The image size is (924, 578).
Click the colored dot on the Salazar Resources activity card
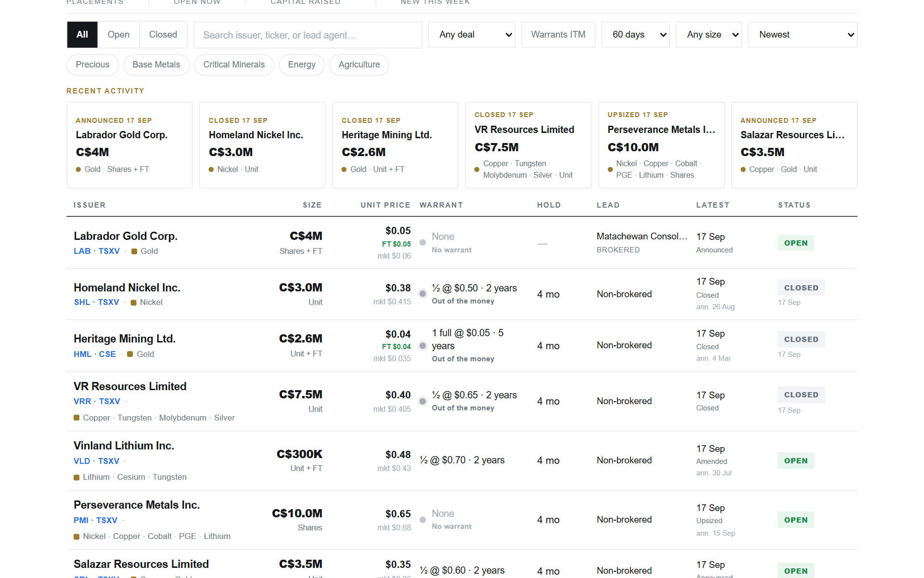tap(743, 170)
